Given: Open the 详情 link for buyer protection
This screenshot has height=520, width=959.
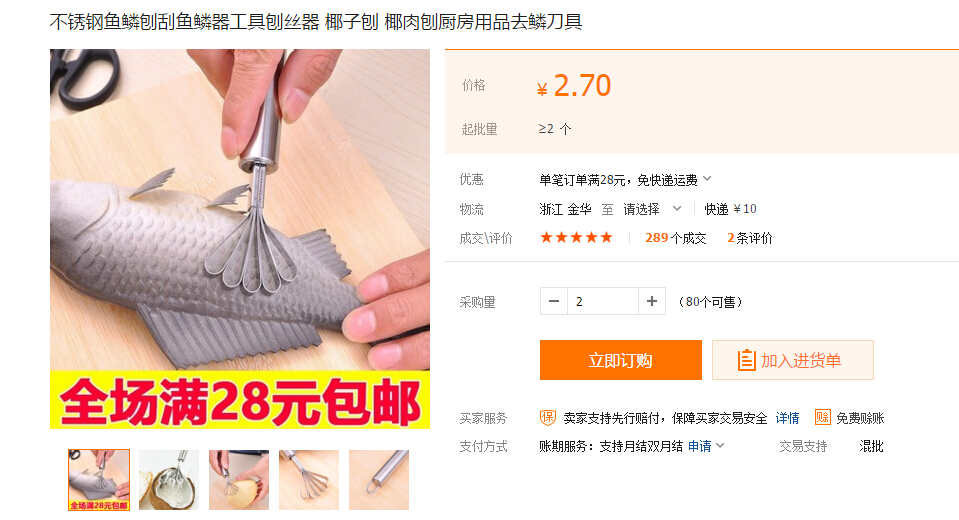Looking at the screenshot, I should coord(787,418).
